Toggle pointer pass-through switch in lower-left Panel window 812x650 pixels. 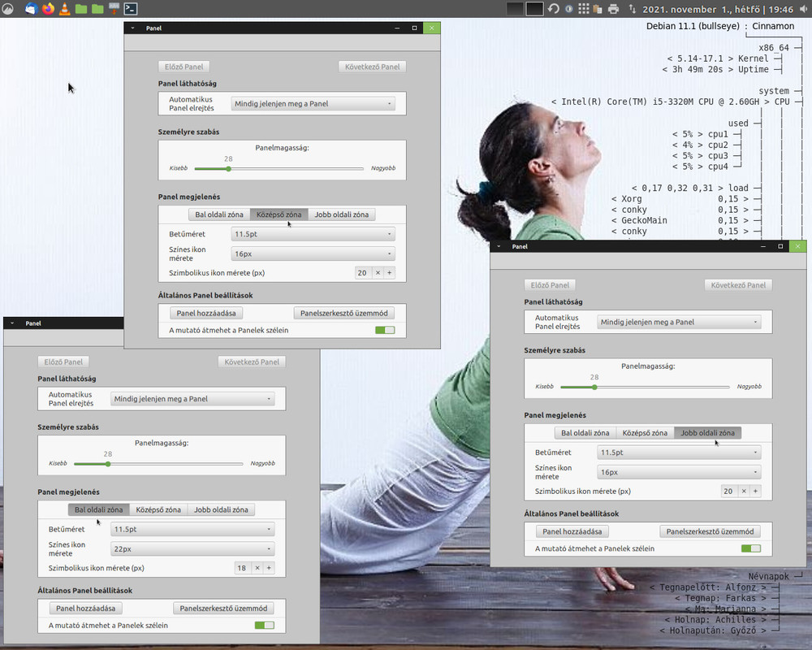pos(264,625)
